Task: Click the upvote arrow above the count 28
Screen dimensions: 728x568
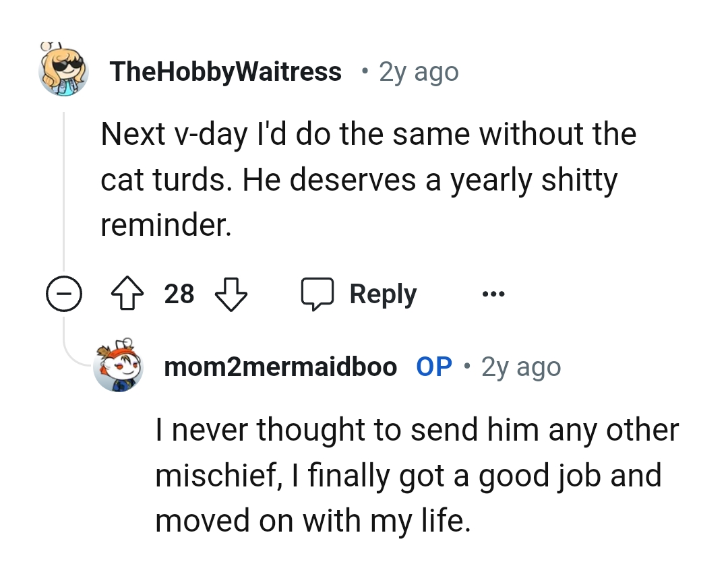Action: click(x=128, y=293)
